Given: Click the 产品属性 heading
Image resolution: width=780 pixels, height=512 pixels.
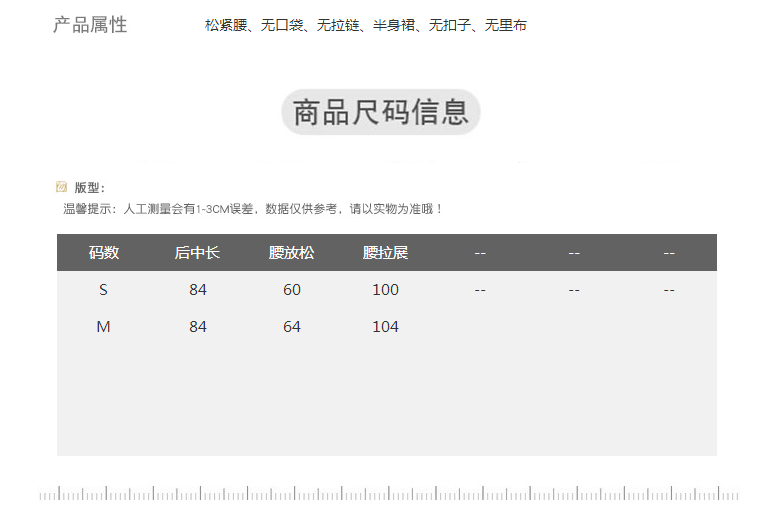Looking at the screenshot, I should [90, 25].
